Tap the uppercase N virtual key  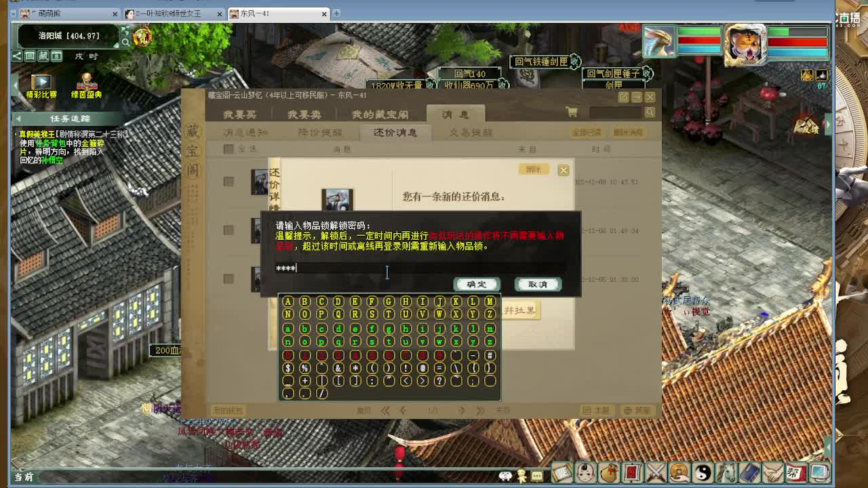288,314
